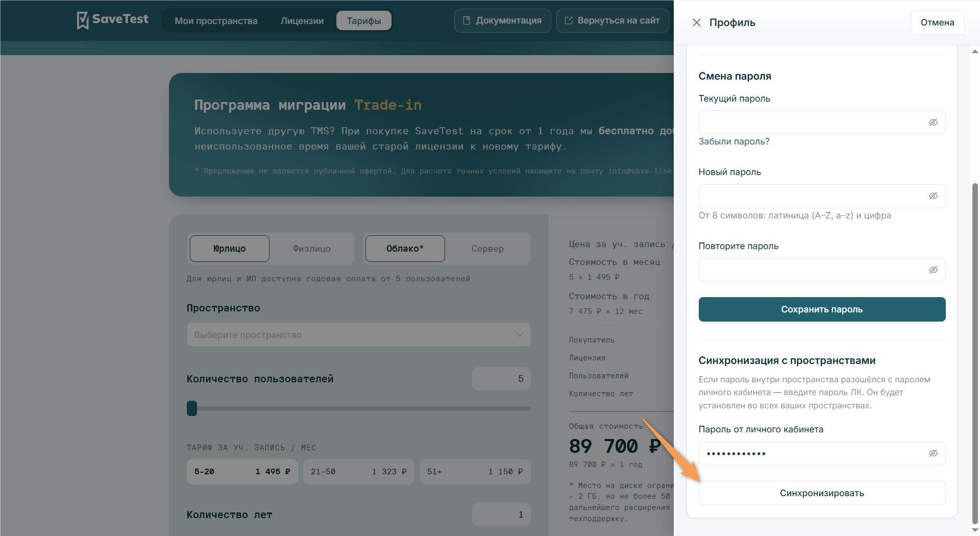This screenshot has width=980, height=536.
Task: Select the 21-50 tariff tier
Action: [x=359, y=472]
